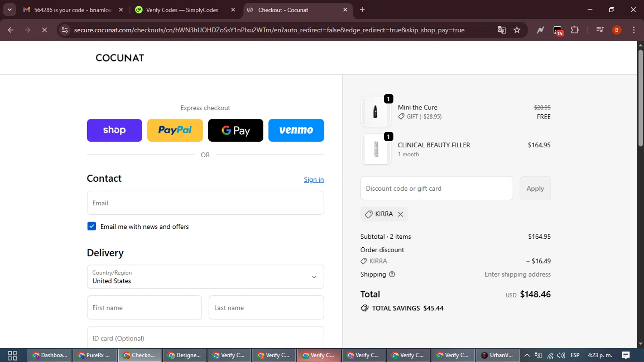Open site information icon in address bar
The image size is (644, 362).
click(x=65, y=30)
